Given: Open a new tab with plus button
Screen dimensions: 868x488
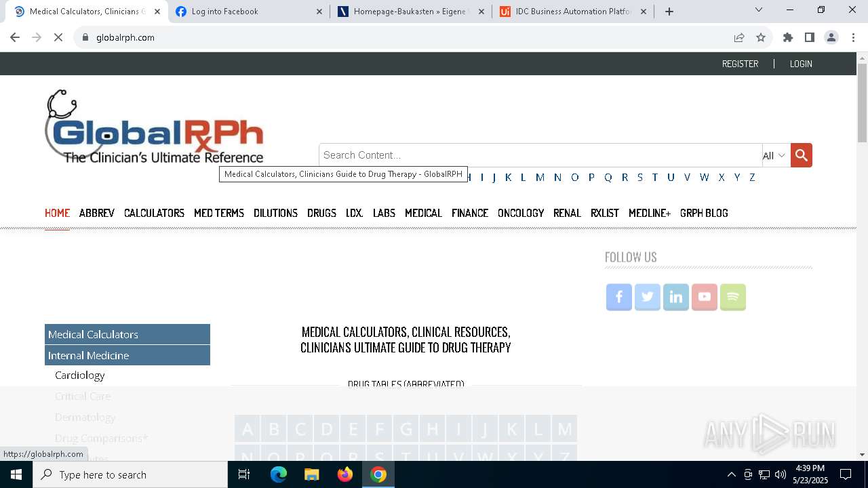Looking at the screenshot, I should click(669, 12).
